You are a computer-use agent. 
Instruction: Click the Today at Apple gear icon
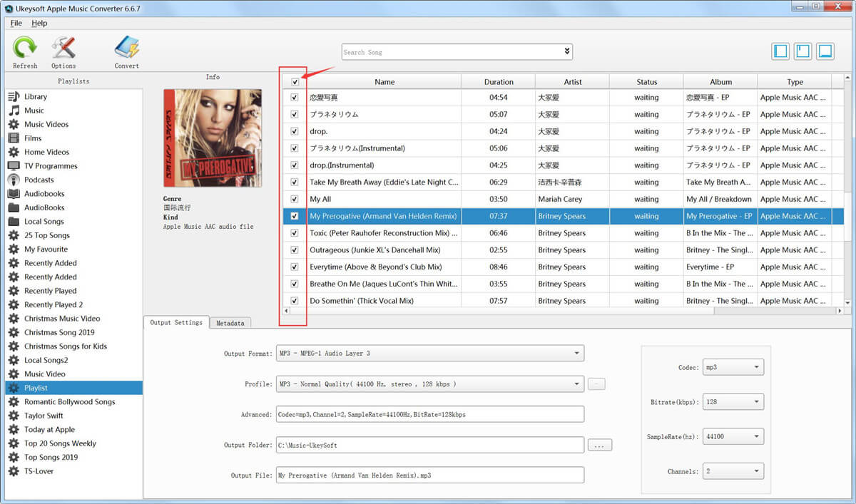pos(14,430)
